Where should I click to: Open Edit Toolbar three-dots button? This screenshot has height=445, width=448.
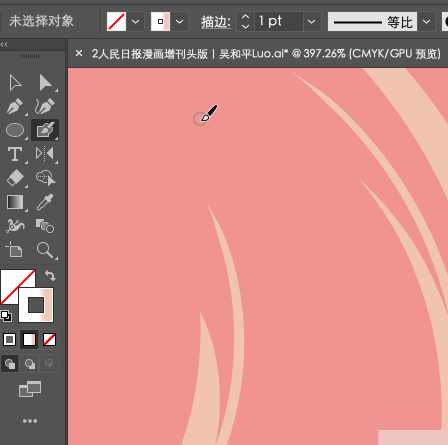pyautogui.click(x=30, y=421)
